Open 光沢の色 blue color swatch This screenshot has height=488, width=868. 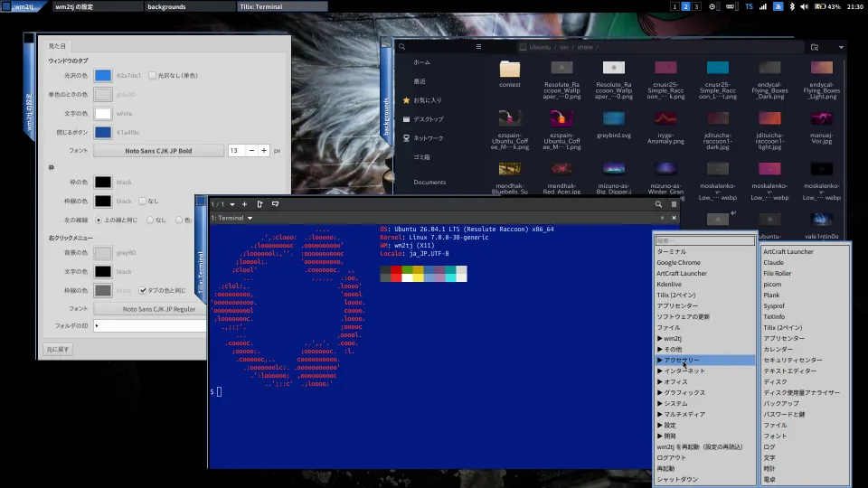(x=102, y=75)
